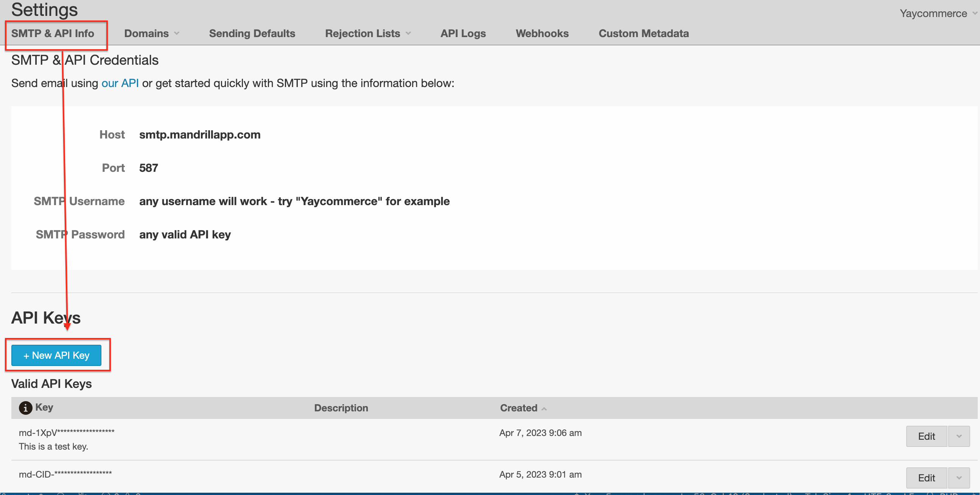Select the Custom Metadata tab

pos(643,33)
